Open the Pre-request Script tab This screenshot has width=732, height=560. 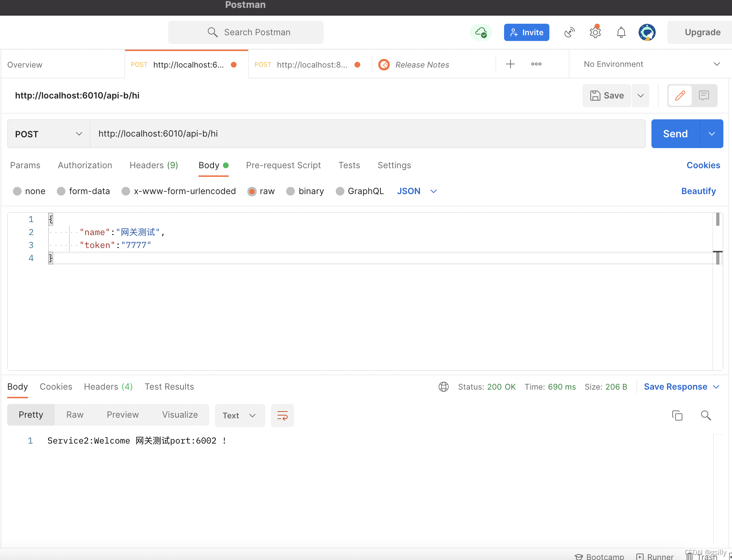(x=283, y=165)
